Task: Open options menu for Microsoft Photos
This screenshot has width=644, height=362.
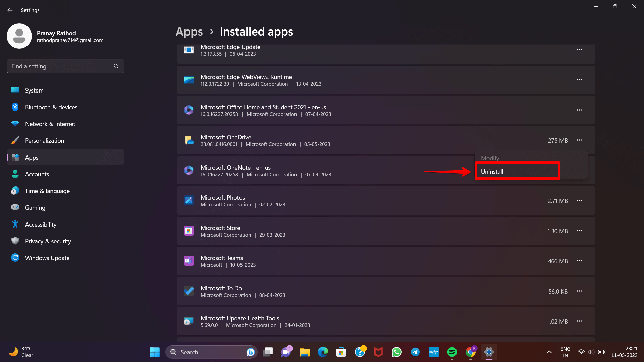Action: (x=579, y=201)
